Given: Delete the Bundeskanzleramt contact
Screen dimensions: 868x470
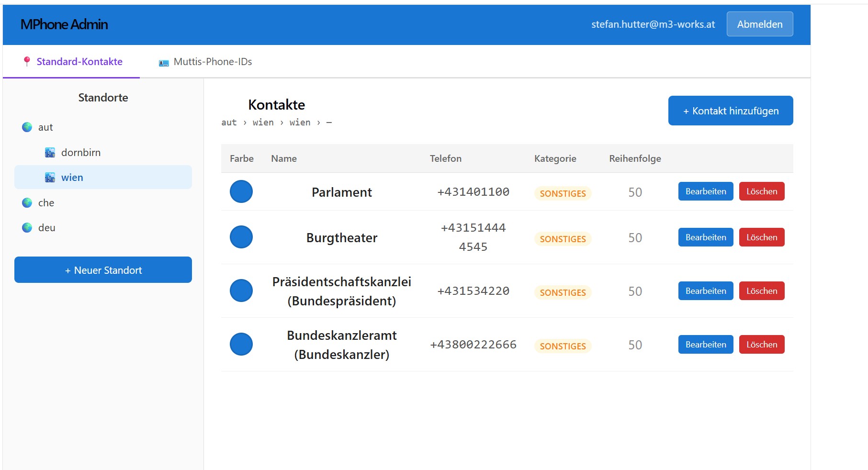Looking at the screenshot, I should [x=762, y=345].
